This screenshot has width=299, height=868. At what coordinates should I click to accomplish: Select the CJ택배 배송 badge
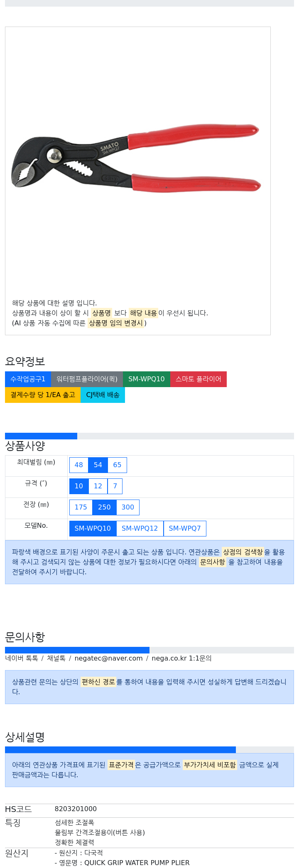[103, 395]
